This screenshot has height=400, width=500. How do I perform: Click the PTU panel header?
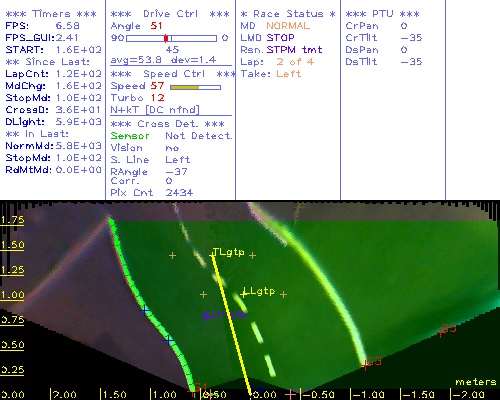pyautogui.click(x=382, y=14)
